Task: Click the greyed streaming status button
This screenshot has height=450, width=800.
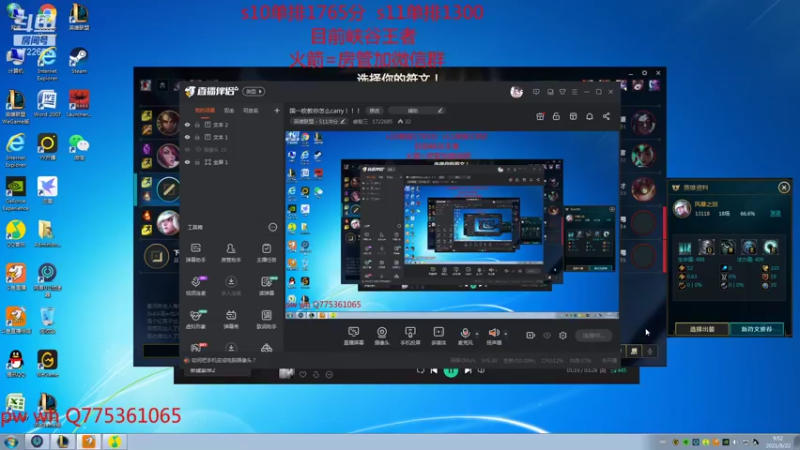Action: coord(593,335)
